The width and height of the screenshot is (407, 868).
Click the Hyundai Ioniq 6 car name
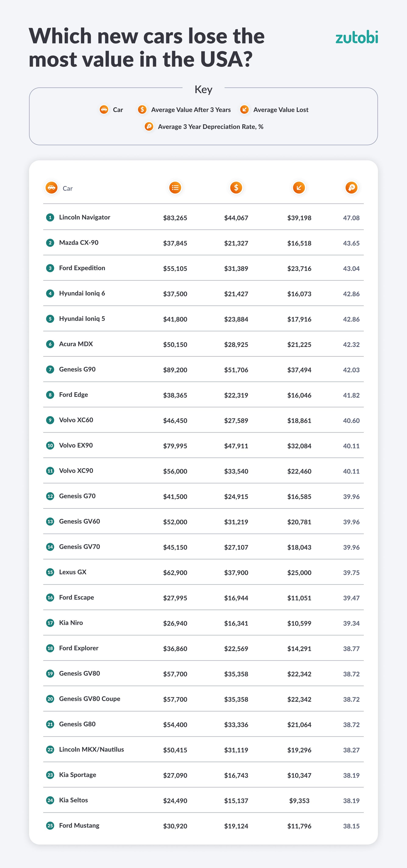[x=82, y=293]
